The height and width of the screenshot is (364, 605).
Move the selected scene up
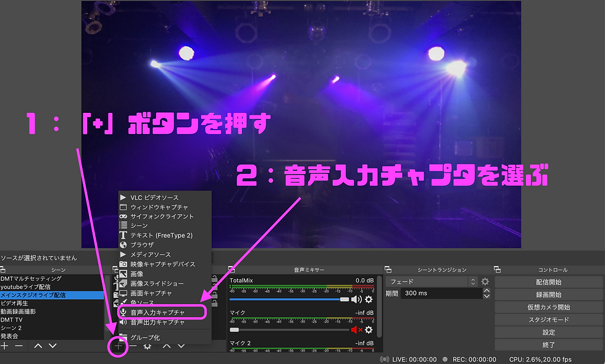tap(38, 346)
